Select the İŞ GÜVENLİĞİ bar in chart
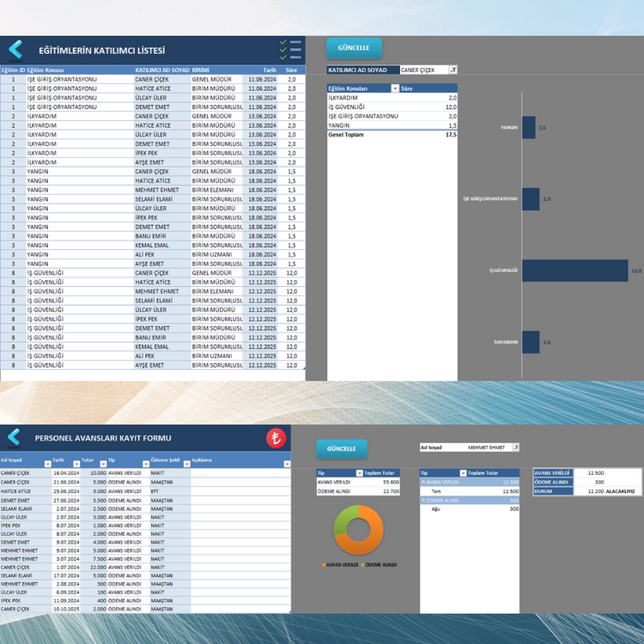This screenshot has height=644, width=644. (x=574, y=270)
